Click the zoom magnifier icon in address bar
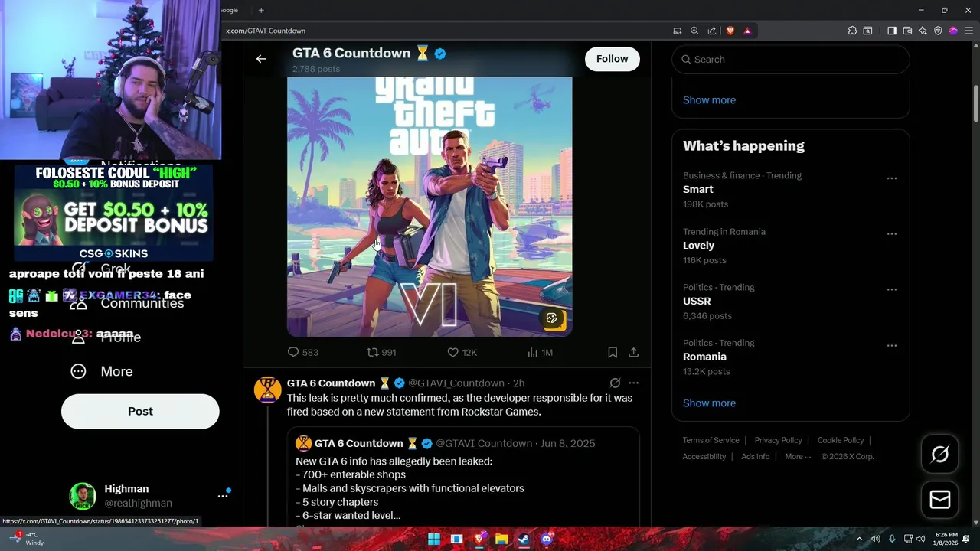Viewport: 980px width, 551px height. (x=694, y=31)
